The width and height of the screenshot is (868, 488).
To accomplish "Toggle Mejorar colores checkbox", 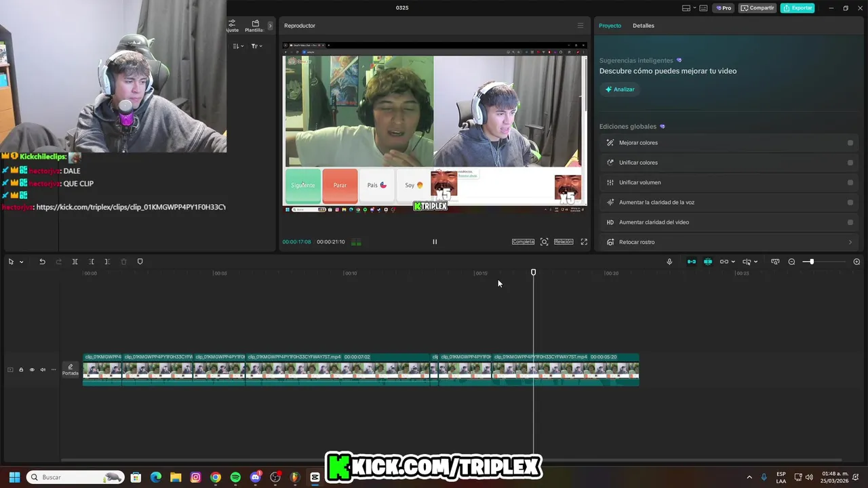I will pos(850,143).
